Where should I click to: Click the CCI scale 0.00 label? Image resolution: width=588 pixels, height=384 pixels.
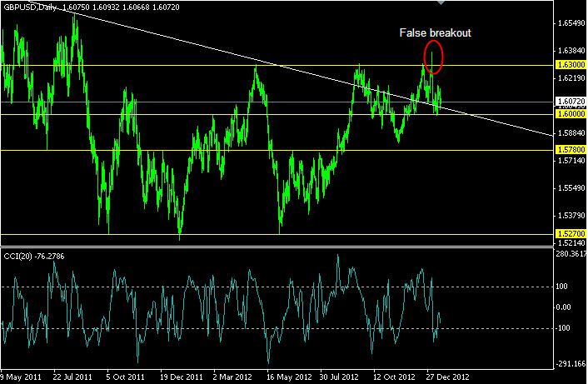click(563, 307)
